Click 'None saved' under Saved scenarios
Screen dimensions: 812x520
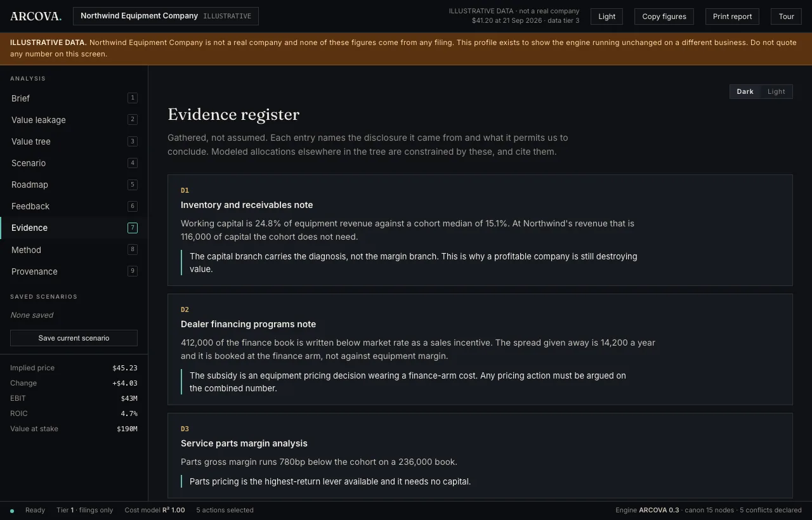pyautogui.click(x=32, y=315)
